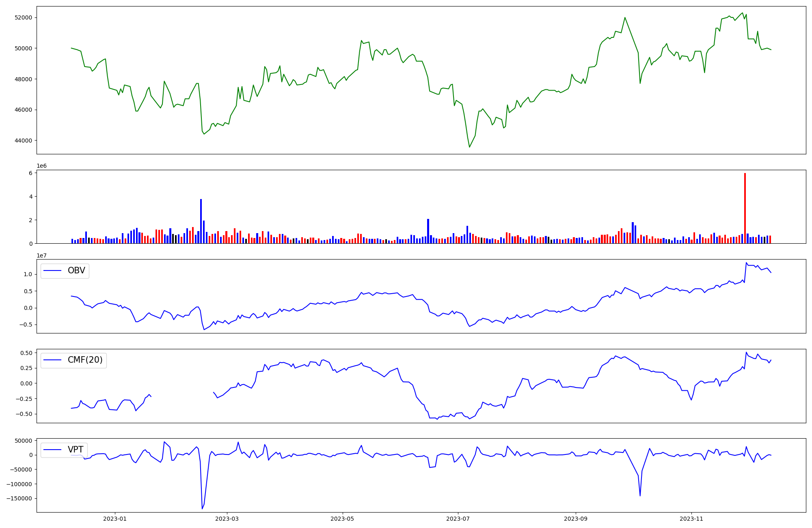Click the 2023-07 date tick label

pos(458,519)
